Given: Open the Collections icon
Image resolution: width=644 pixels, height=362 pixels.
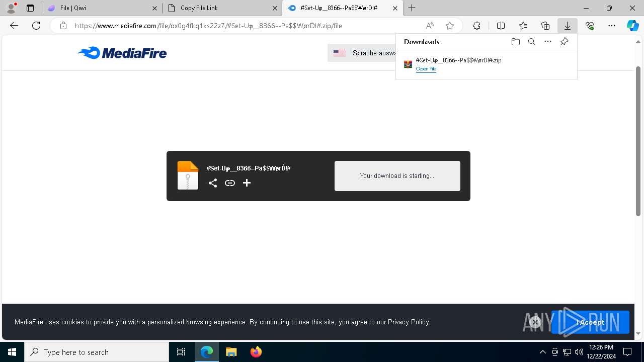Looking at the screenshot, I should (x=545, y=26).
